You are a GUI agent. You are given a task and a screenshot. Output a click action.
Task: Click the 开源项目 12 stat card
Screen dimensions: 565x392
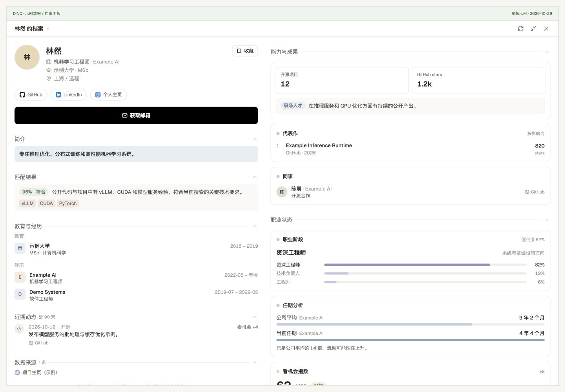(x=342, y=80)
